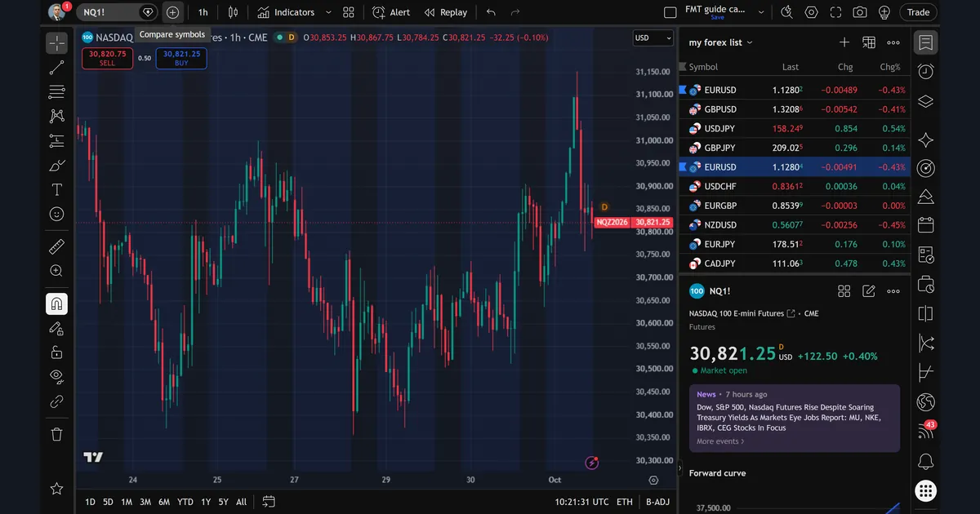The image size is (980, 514).
Task: Open the indicator templates grid icon
Action: click(x=349, y=12)
